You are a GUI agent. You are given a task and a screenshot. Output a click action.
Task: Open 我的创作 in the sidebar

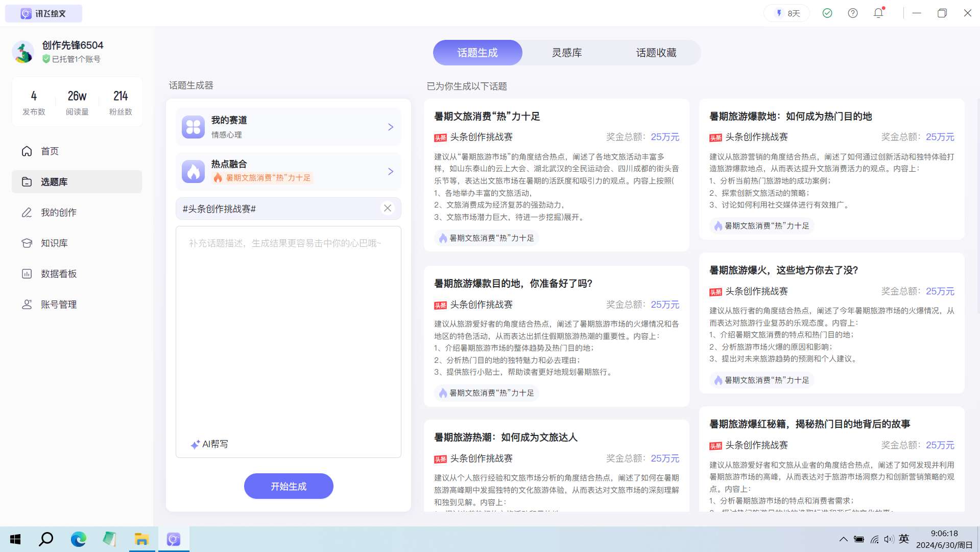[58, 213]
